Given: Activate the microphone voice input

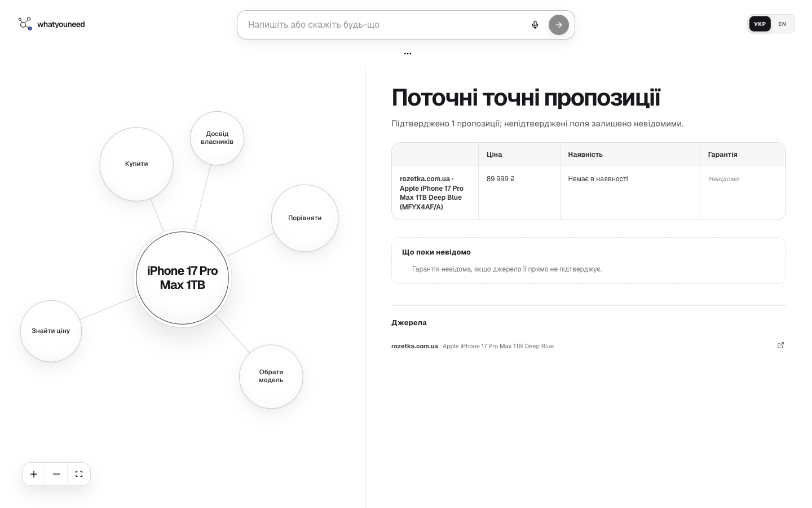Looking at the screenshot, I should (535, 25).
